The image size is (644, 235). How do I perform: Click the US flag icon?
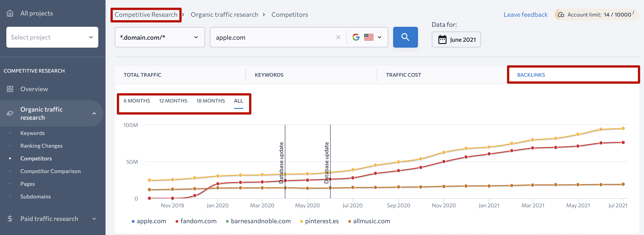point(369,37)
